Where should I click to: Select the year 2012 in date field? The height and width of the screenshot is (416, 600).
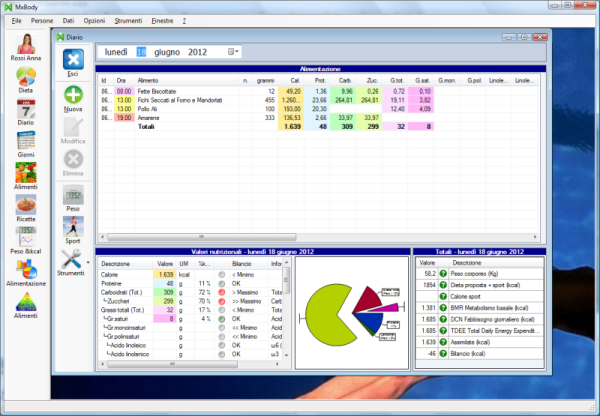197,52
